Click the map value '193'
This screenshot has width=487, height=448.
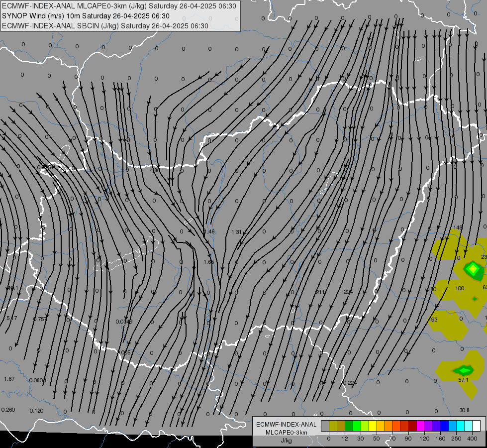[x=433, y=320]
